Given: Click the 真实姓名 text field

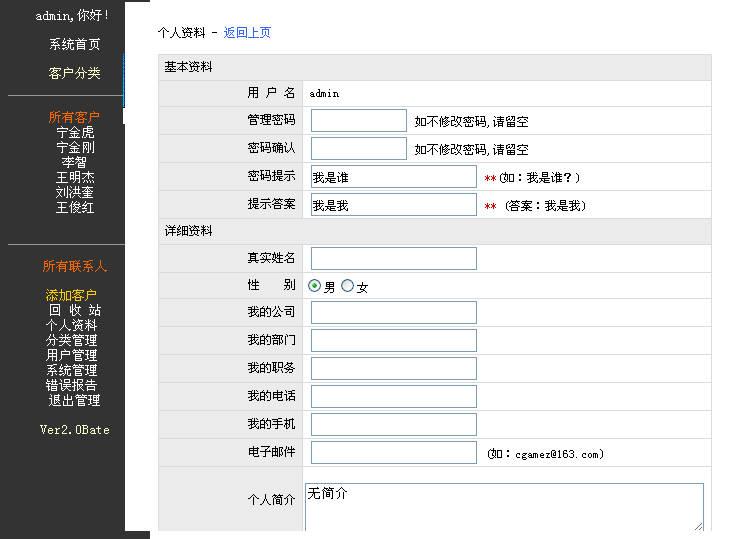Looking at the screenshot, I should pos(393,259).
